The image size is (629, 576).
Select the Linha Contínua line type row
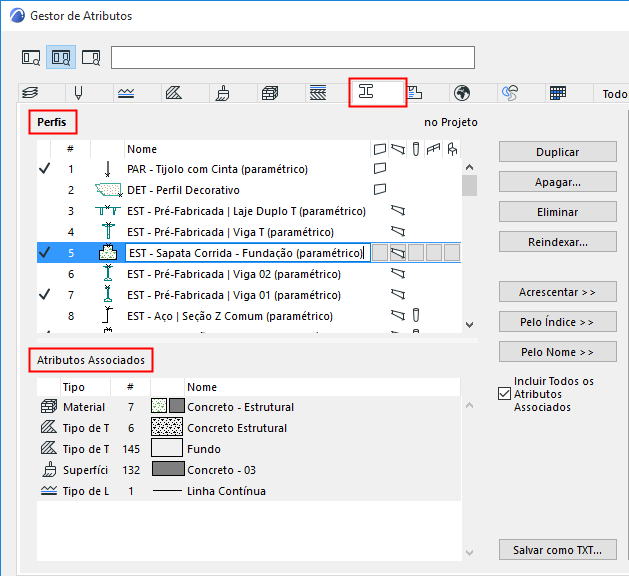click(x=249, y=491)
